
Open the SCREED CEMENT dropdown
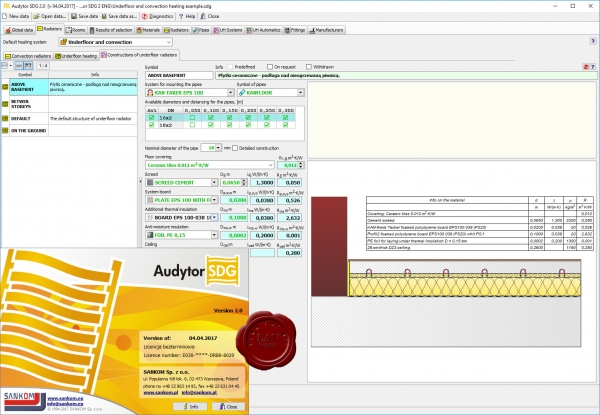click(214, 182)
